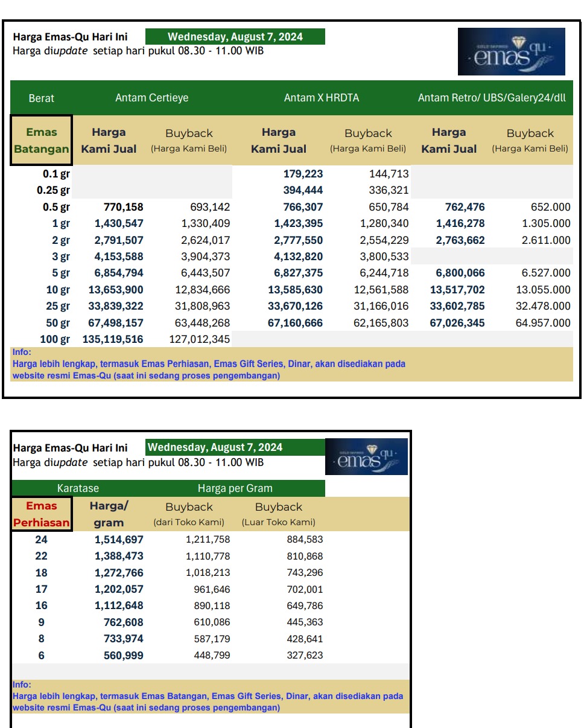This screenshot has height=728, width=584.
Task: Select the price 13,585,630
Action: click(x=296, y=290)
